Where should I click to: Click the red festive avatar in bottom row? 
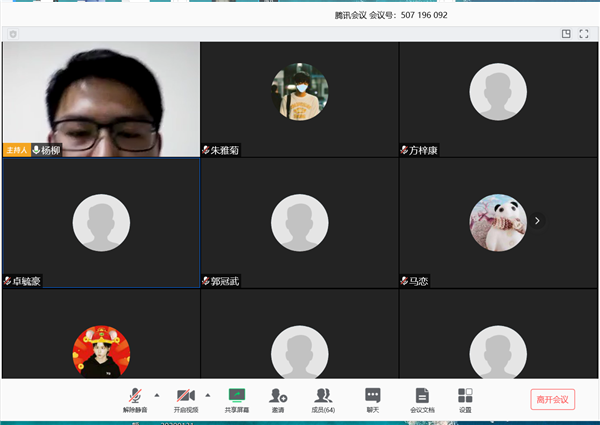101,352
